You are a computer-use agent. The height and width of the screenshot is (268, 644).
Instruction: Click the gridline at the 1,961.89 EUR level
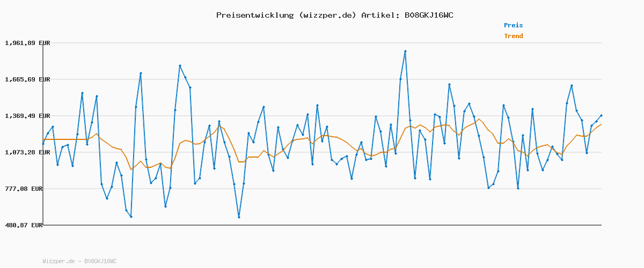[x=322, y=43]
